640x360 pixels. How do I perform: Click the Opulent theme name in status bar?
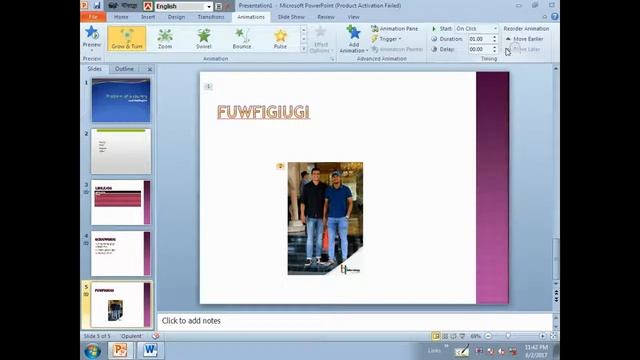click(131, 336)
